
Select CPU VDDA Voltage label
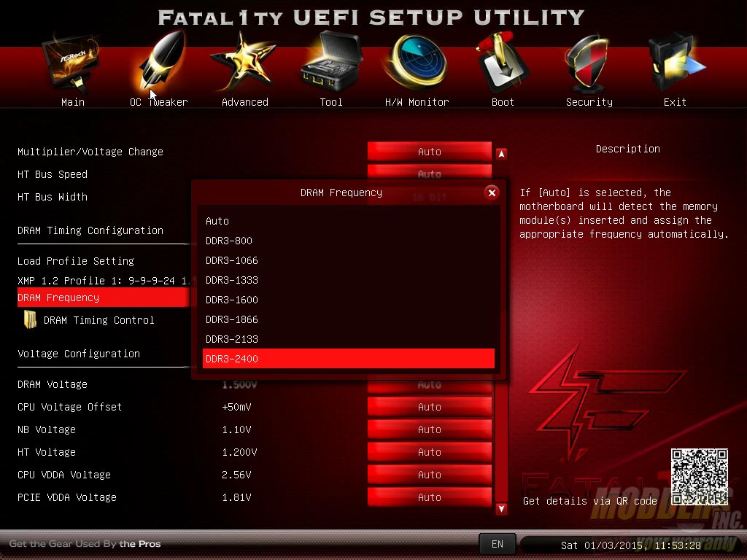click(x=64, y=475)
